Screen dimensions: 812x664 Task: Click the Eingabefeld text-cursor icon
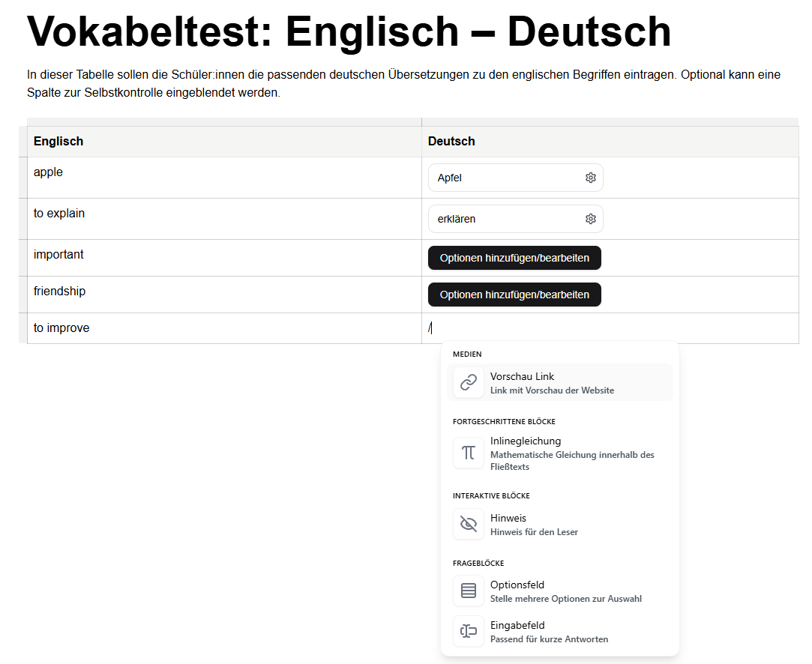pos(469,631)
